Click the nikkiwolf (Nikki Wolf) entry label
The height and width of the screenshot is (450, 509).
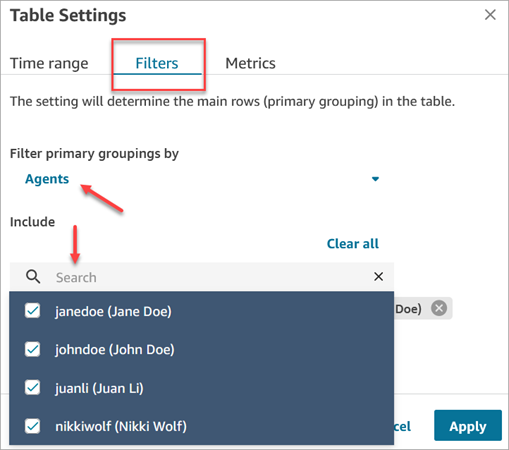click(121, 426)
